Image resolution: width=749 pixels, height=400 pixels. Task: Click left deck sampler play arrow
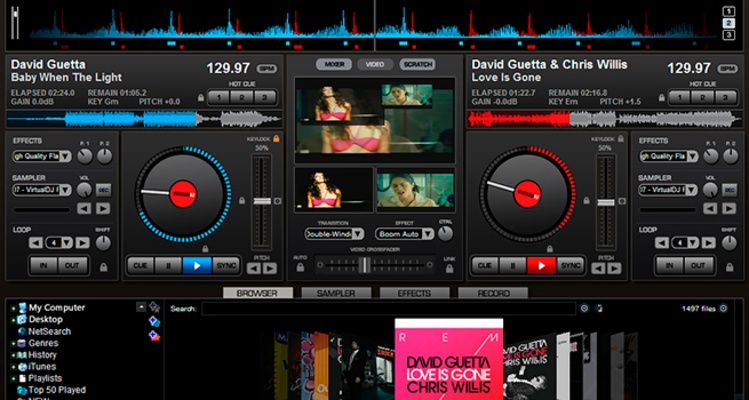click(103, 209)
